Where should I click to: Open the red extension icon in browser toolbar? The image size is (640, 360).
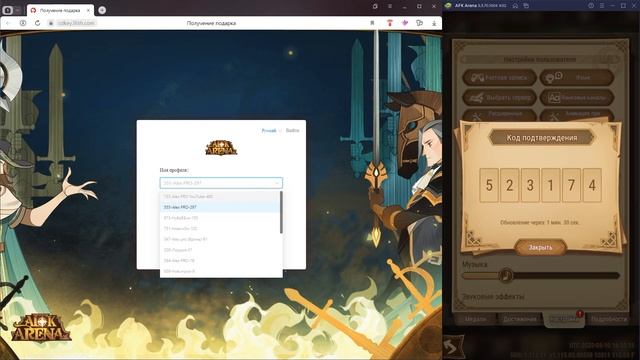(x=390, y=23)
